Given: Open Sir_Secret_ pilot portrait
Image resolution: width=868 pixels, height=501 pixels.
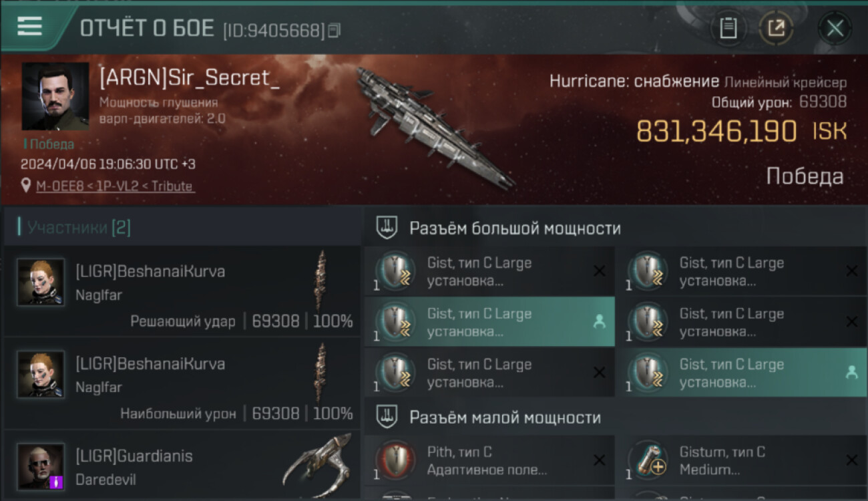Looking at the screenshot, I should [55, 96].
